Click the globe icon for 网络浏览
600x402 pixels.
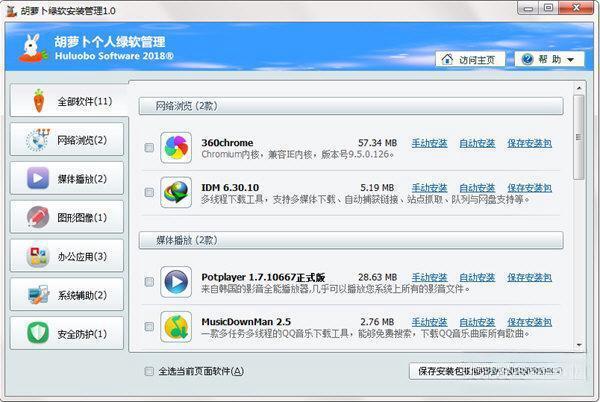click(38, 140)
